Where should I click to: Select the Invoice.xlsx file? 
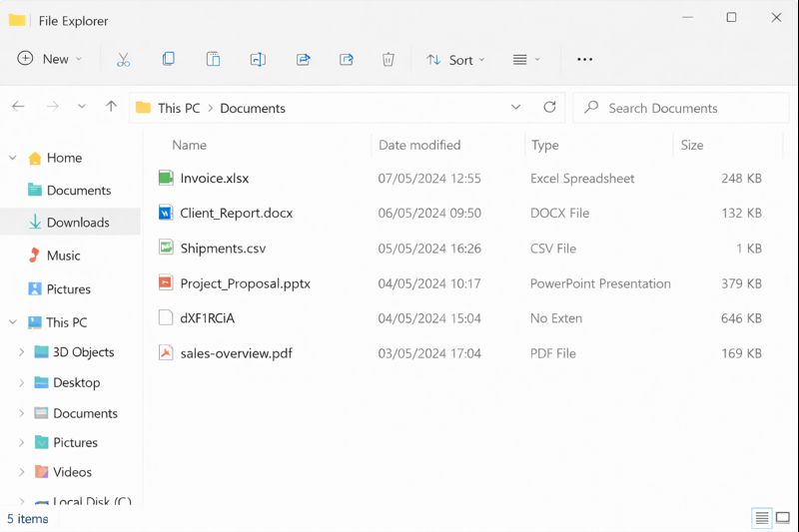[x=214, y=179]
